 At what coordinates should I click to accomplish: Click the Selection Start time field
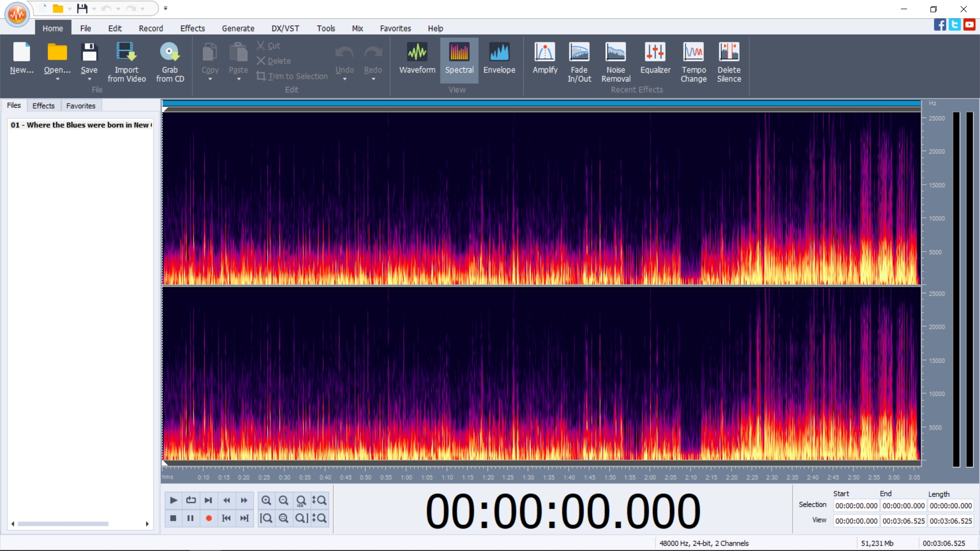856,506
